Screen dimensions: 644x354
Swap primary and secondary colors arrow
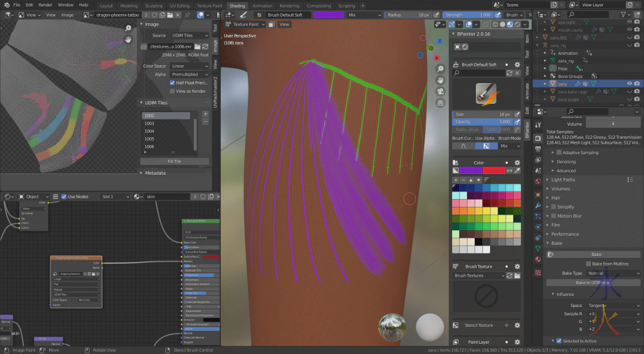pos(509,171)
